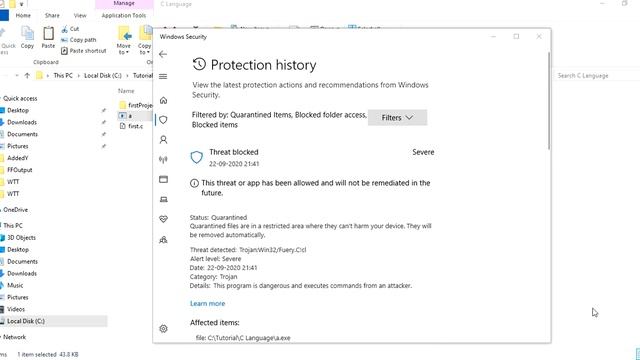Viewport: 640px width, 360px height.
Task: Select Virus & threat protection shield icon
Action: [x=163, y=120]
